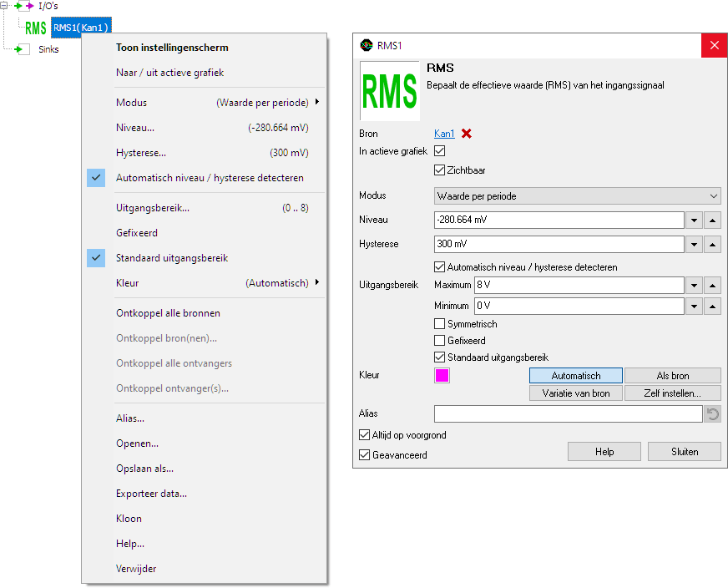Select RMS1(Kan1) tree item

pyautogui.click(x=81, y=28)
